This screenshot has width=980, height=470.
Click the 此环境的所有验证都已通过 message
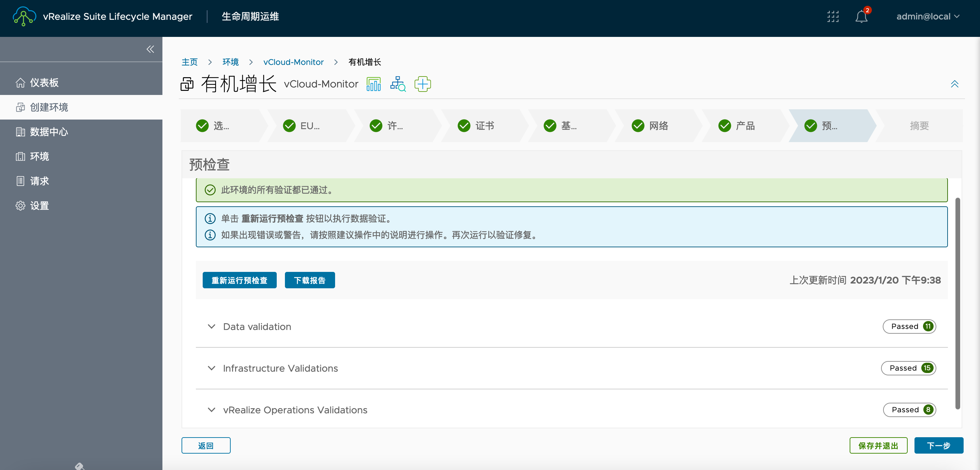(x=277, y=190)
